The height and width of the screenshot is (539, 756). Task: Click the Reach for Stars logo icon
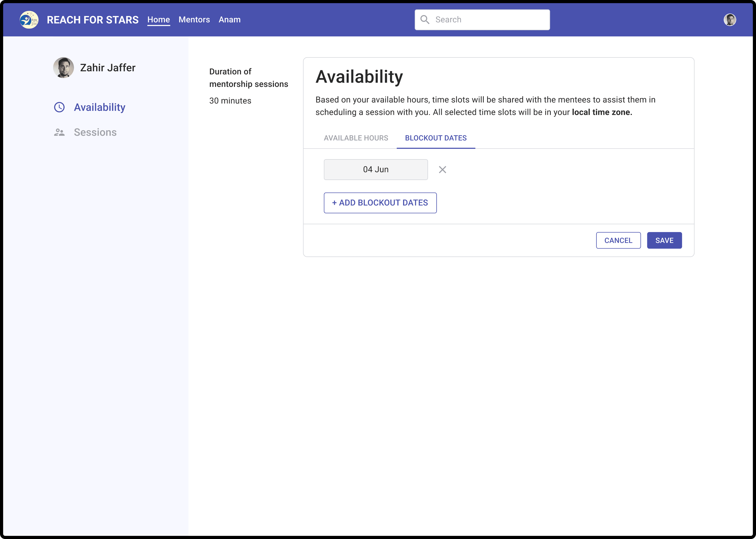(29, 20)
